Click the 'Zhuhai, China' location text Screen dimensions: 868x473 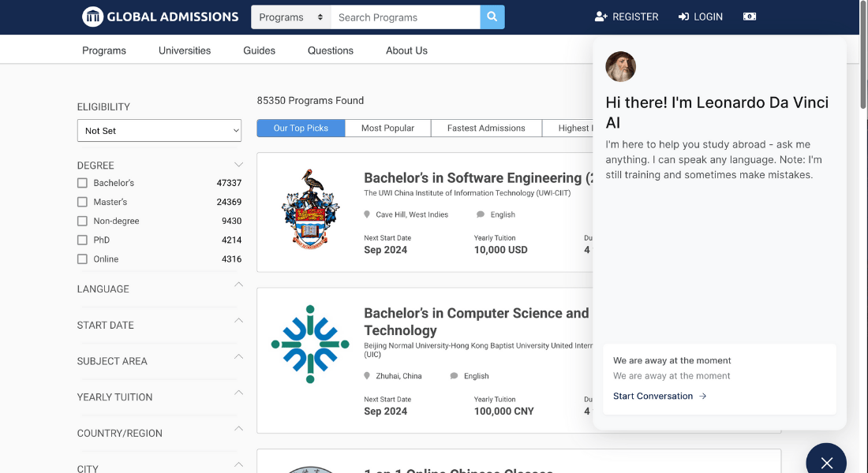coord(398,376)
